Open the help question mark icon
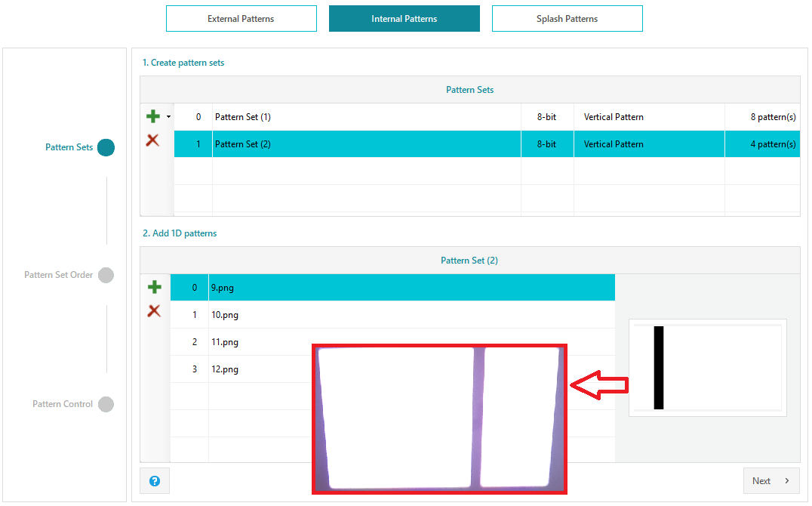Image resolution: width=812 pixels, height=506 pixels. tap(154, 480)
